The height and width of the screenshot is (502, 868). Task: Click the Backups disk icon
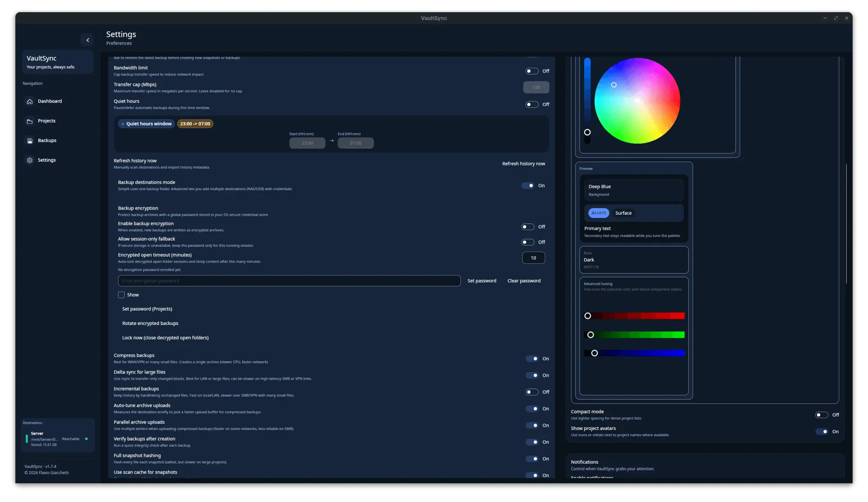point(30,141)
